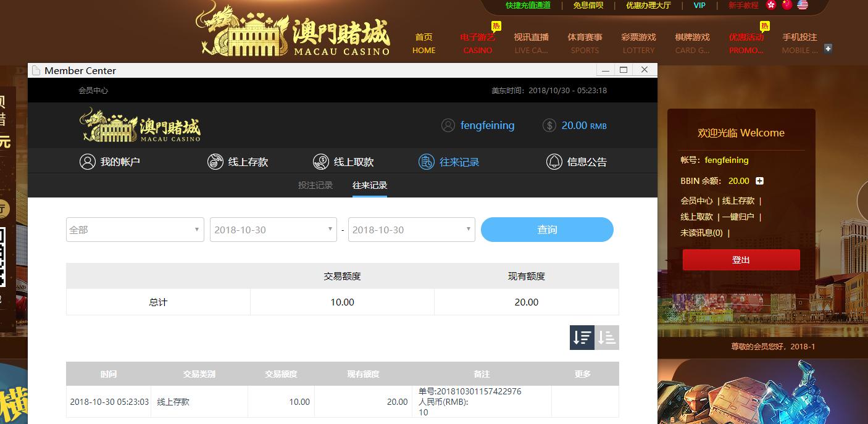Click total 交易额度 value 10.00
The image size is (868, 424).
[342, 302]
